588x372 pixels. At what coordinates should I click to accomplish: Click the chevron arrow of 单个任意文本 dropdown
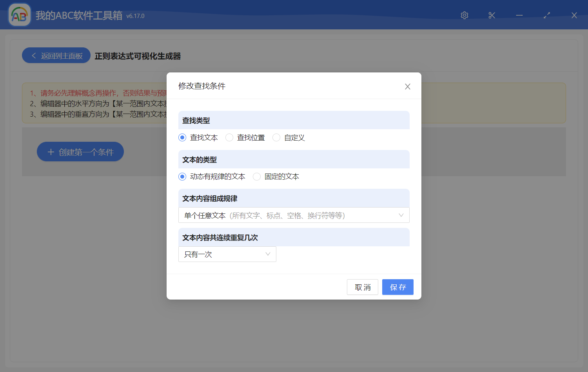(401, 215)
